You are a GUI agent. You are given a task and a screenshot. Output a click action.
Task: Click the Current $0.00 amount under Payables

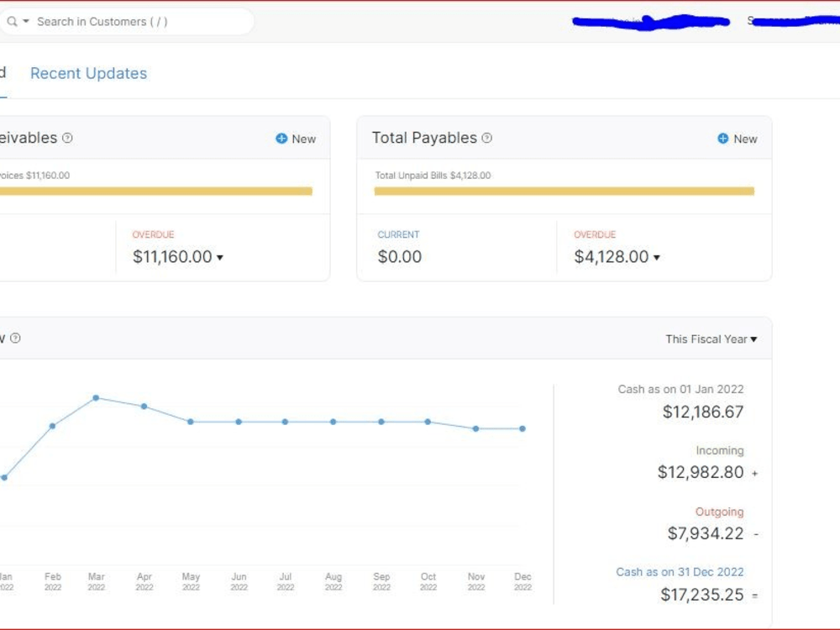[x=399, y=257]
